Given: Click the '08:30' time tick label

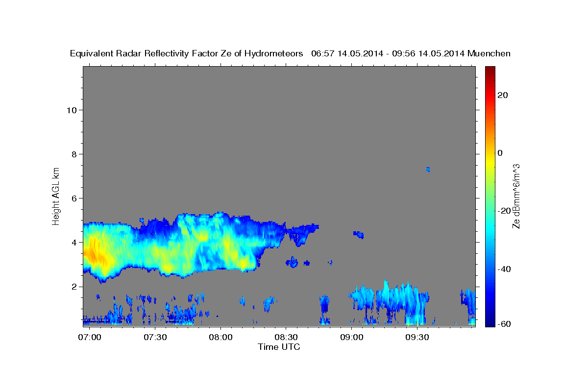Looking at the screenshot, I should point(286,338).
